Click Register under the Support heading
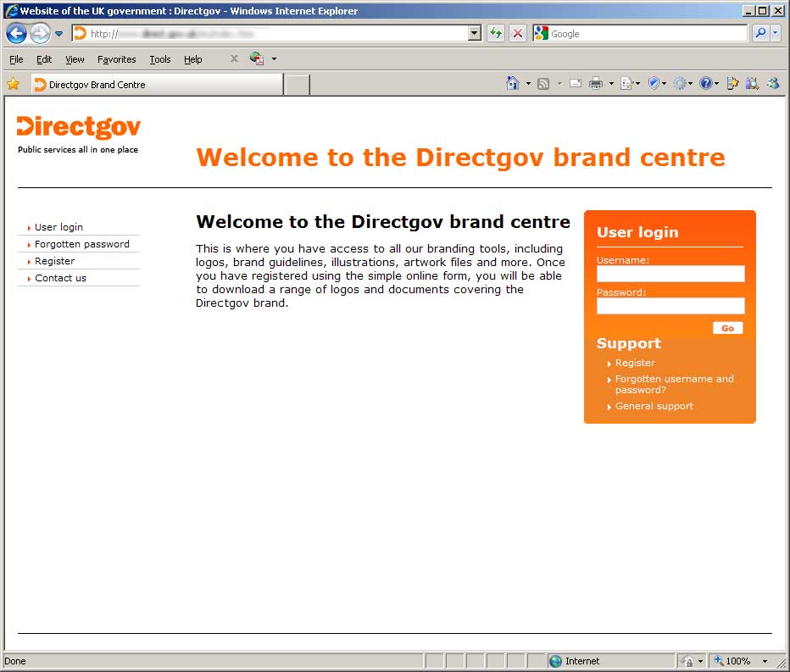 pyautogui.click(x=635, y=363)
